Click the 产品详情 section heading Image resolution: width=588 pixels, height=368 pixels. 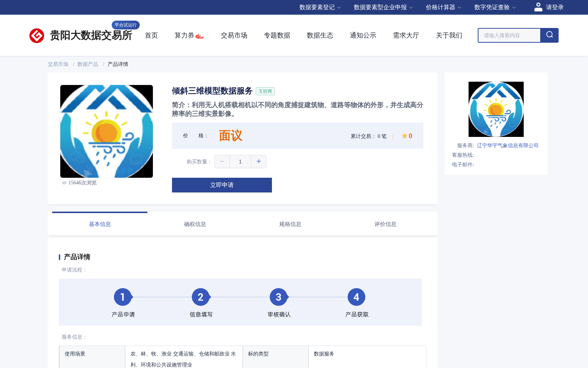click(x=77, y=257)
